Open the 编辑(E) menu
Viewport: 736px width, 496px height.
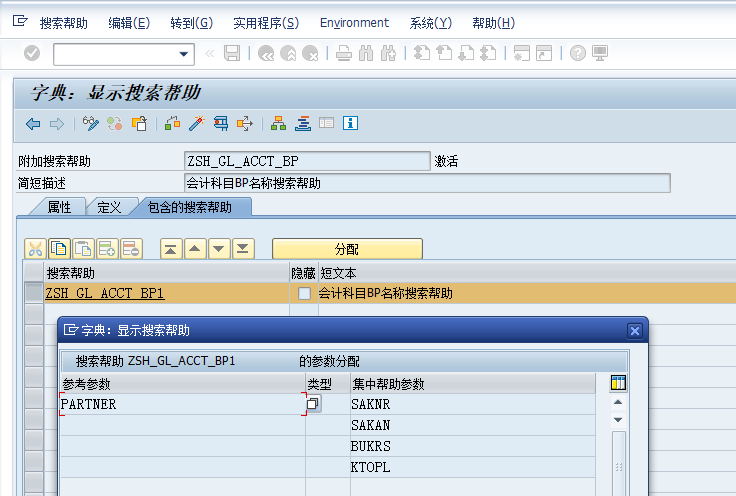tap(129, 23)
